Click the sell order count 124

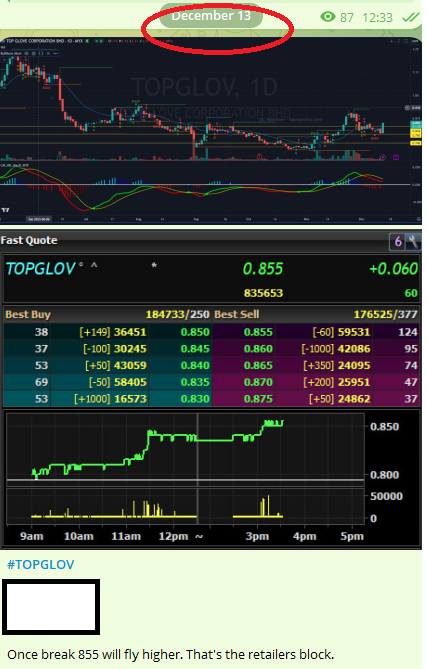tap(408, 332)
